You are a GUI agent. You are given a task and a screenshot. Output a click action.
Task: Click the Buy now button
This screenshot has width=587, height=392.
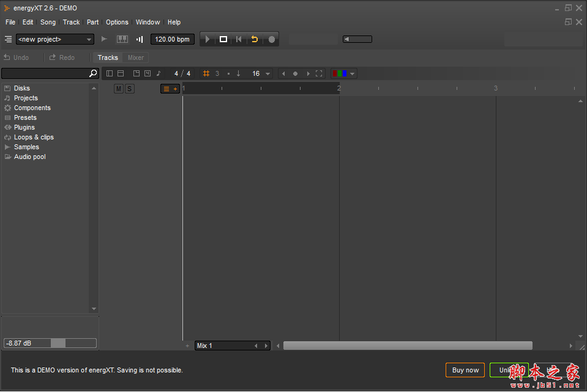(x=465, y=370)
